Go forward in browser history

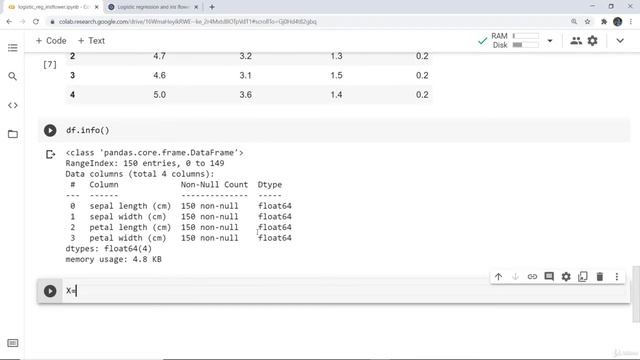click(x=22, y=22)
